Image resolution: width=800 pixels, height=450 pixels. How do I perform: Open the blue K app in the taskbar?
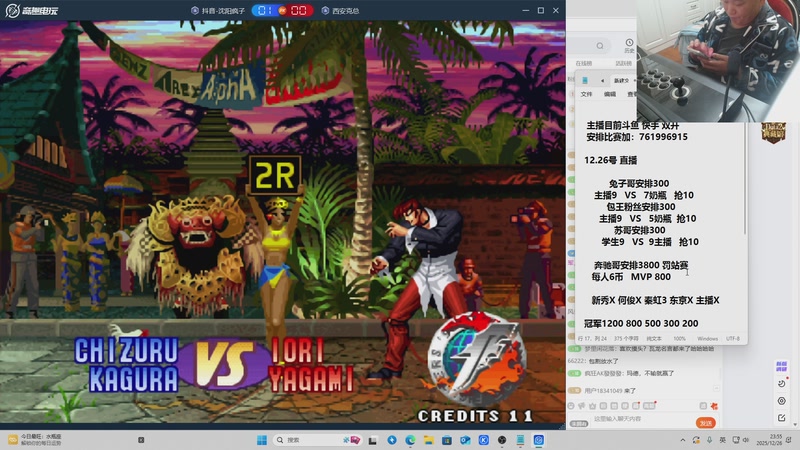[483, 440]
